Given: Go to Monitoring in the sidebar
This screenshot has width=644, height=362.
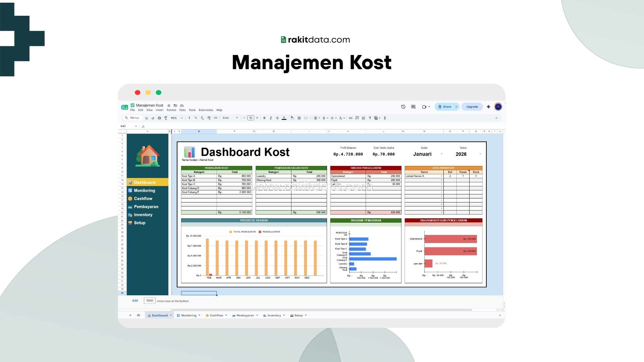Looking at the screenshot, I should 145,190.
